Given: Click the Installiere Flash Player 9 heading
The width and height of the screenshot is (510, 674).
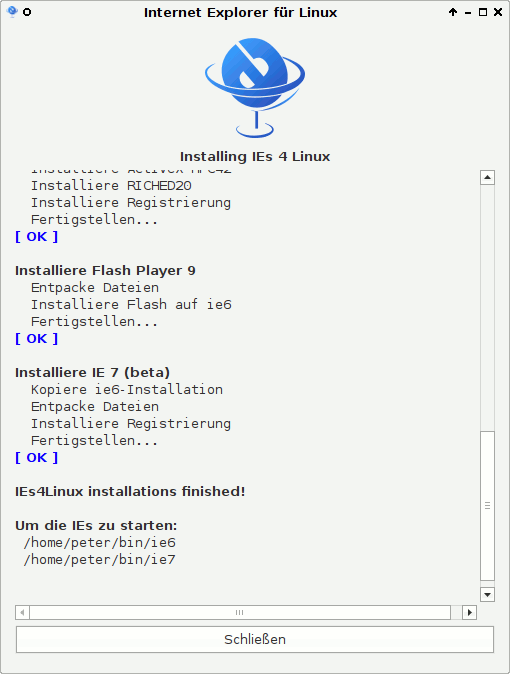Looking at the screenshot, I should pyautogui.click(x=105, y=270).
